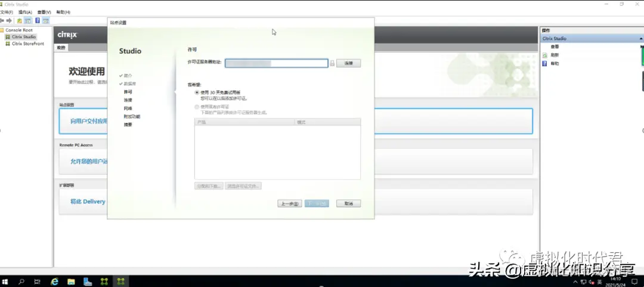The height and width of the screenshot is (287, 644).
Task: Toggle the show/hide action pane toolbar icon
Action: click(x=45, y=20)
